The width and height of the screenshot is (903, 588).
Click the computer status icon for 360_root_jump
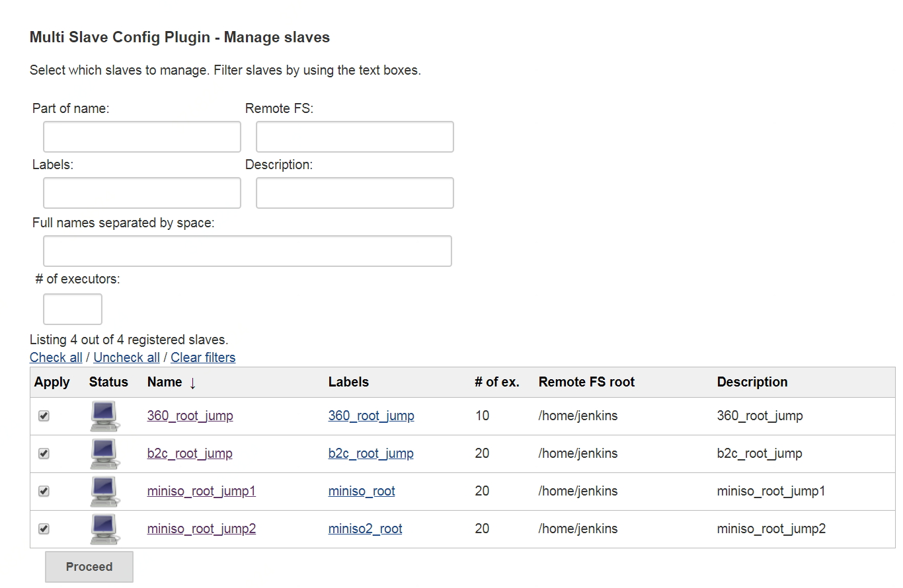click(103, 416)
